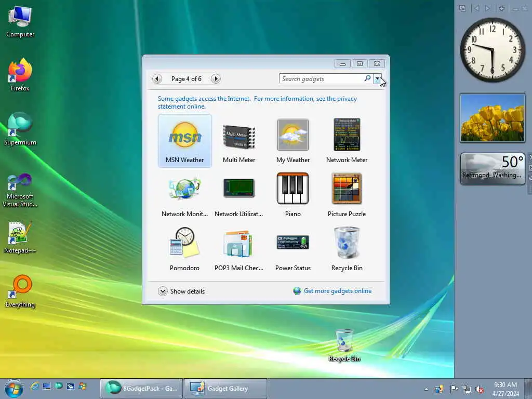Switch to 8GadgetPack taskbar button
Image resolution: width=532 pixels, height=399 pixels.
141,389
